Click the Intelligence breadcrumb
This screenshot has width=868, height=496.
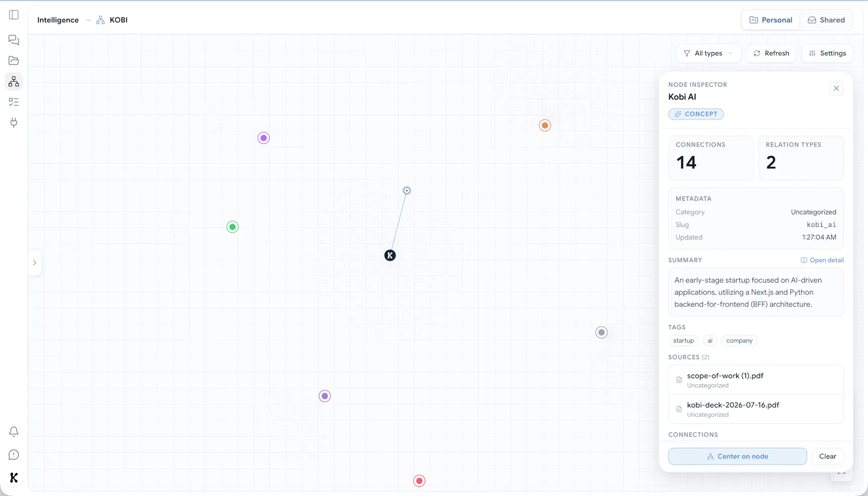pyautogui.click(x=58, y=20)
